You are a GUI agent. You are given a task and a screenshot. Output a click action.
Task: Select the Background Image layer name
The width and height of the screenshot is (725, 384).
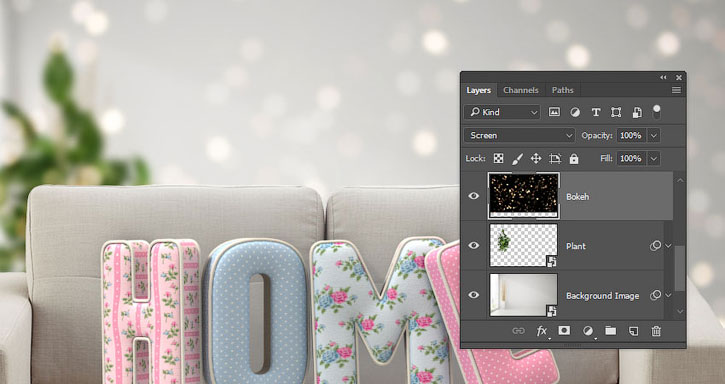click(x=602, y=296)
